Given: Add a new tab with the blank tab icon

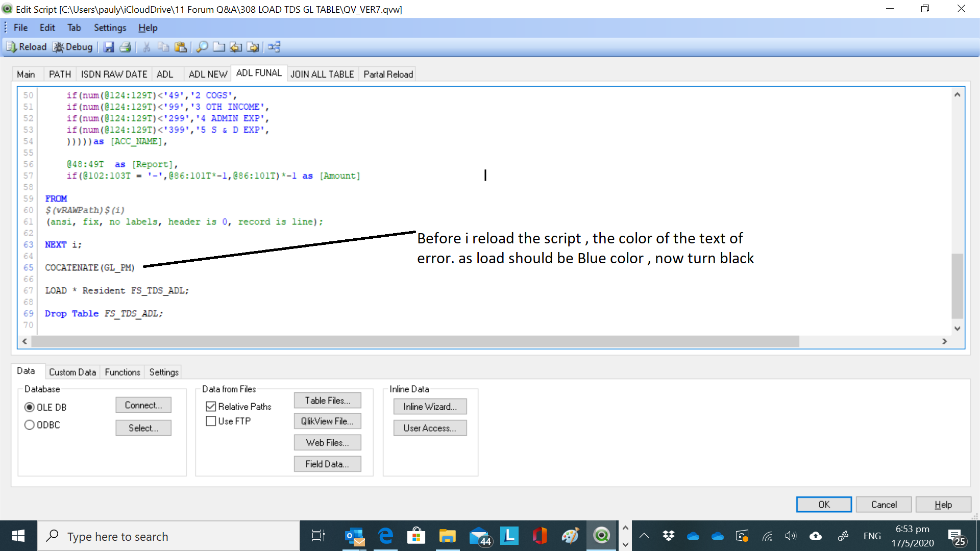Looking at the screenshot, I should (x=219, y=47).
